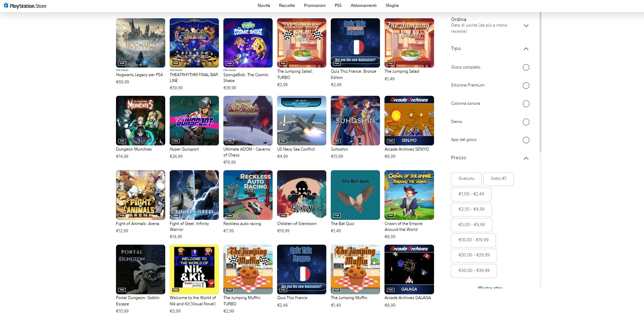Open the Arcade Archives SENJYO cover
The height and width of the screenshot is (316, 644).
(x=409, y=121)
